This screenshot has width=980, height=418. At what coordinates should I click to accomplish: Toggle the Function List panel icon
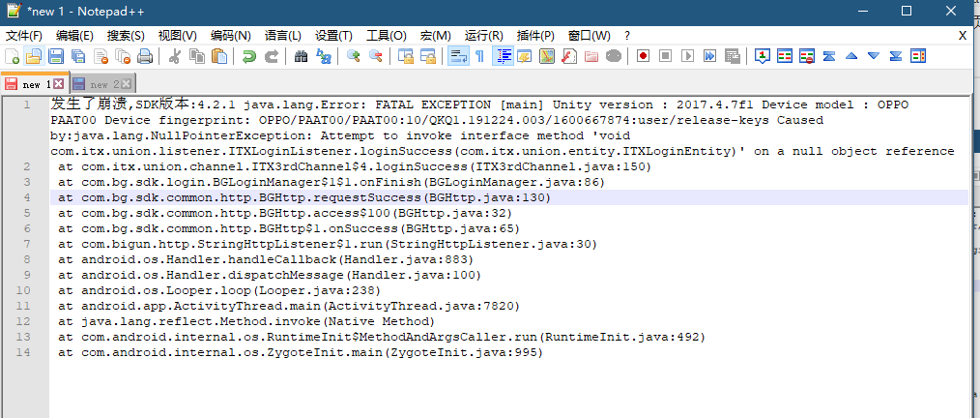click(568, 56)
